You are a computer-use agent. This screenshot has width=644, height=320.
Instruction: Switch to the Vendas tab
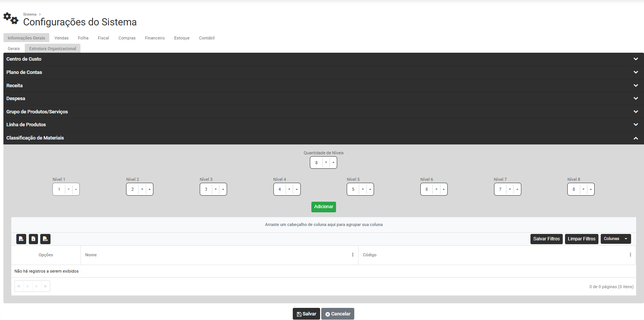click(x=62, y=38)
